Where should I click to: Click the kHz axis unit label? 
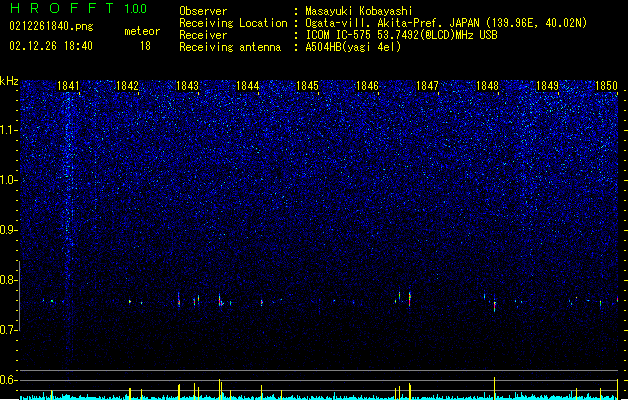click(x=9, y=81)
